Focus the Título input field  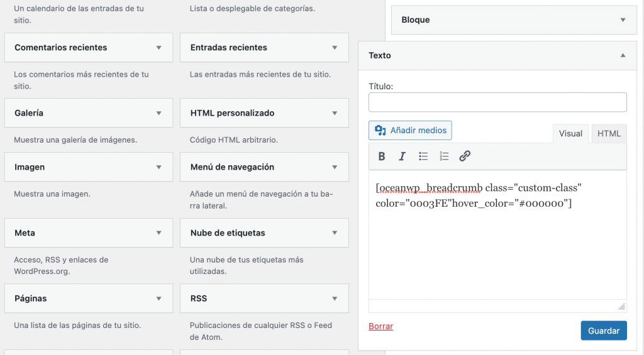tap(497, 102)
